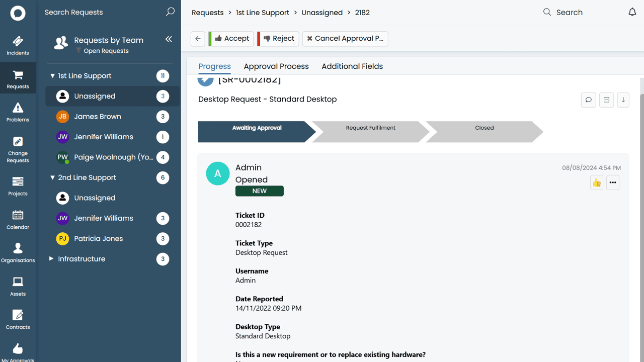Open the Incidents module in sidebar
Image resolution: width=644 pixels, height=362 pixels.
(18, 45)
